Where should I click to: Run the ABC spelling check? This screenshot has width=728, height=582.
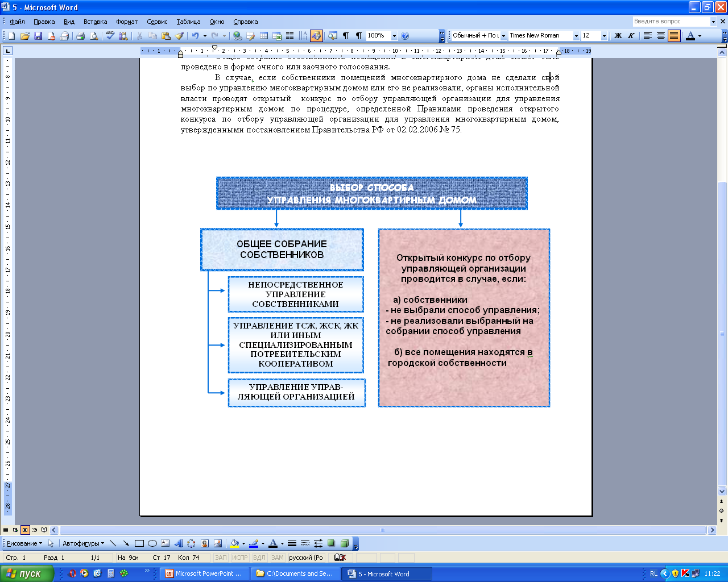point(110,35)
